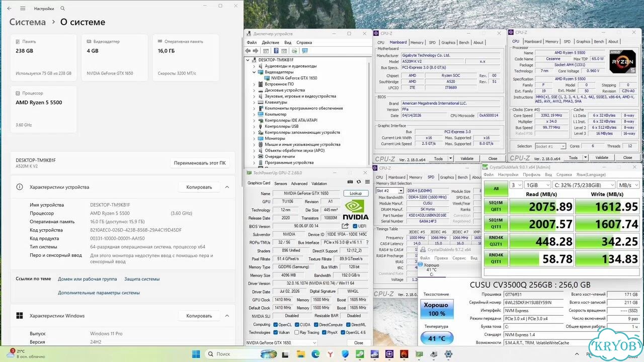Toggle PhysX checkbox in GPU-Z
Image resolution: width=644 pixels, height=362 pixels.
324,332
